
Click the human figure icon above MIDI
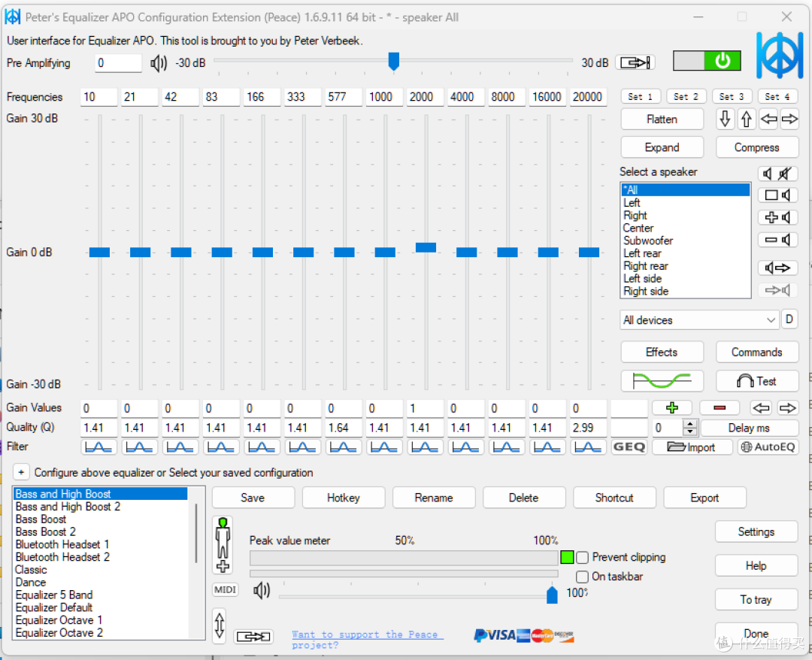pyautogui.click(x=223, y=544)
